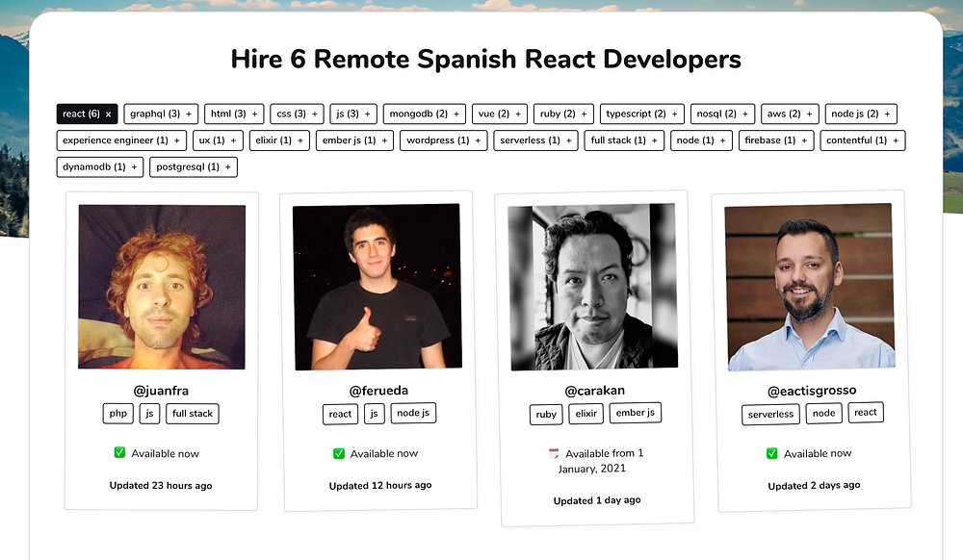Add the typescript (2) filter tag
Viewport: 963px width, 560px height.
click(641, 114)
